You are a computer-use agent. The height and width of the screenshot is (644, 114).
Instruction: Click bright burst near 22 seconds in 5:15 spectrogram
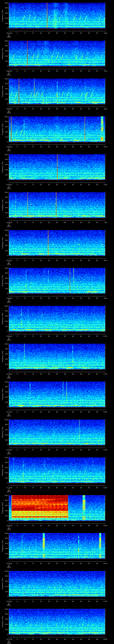[44, 546]
